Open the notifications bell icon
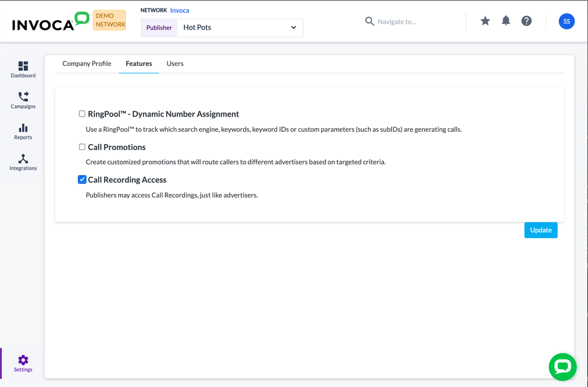Screen dimensions: 588x387 (506, 21)
